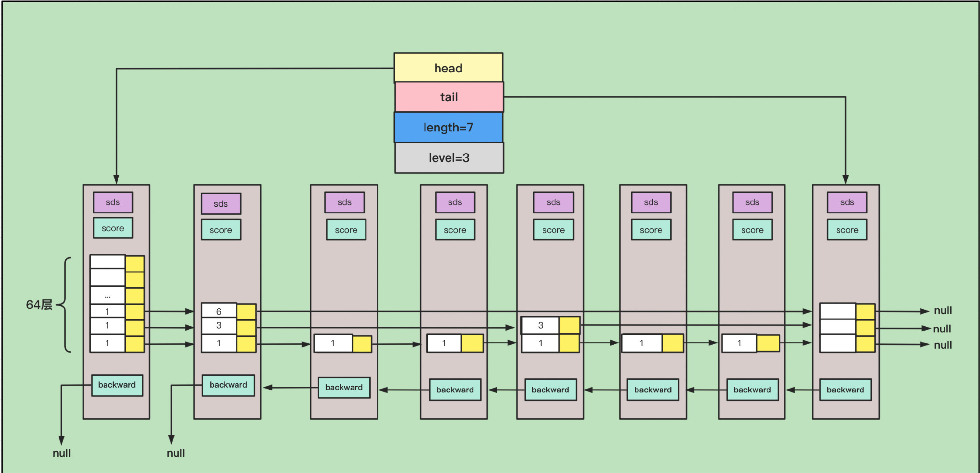Screen dimensions: 980x473
Task: Click the "null" under the second node's backward arrow
Action: 176,453
